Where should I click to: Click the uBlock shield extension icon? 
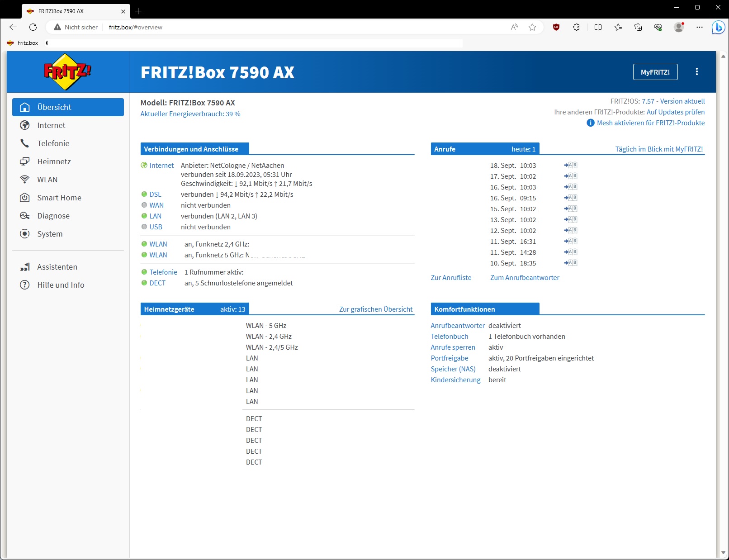pos(556,27)
